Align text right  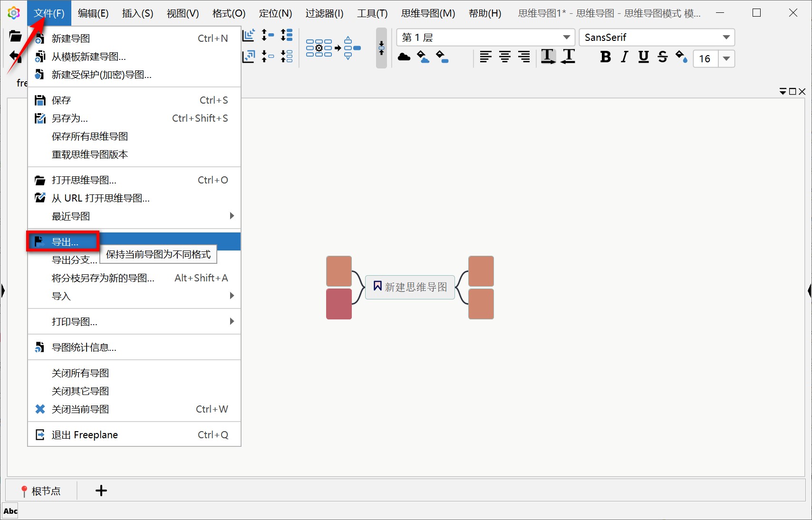pos(524,57)
